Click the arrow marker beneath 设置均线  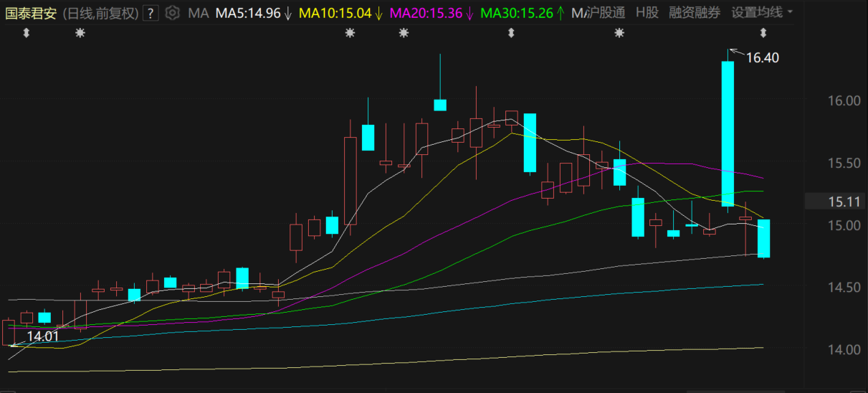(763, 33)
